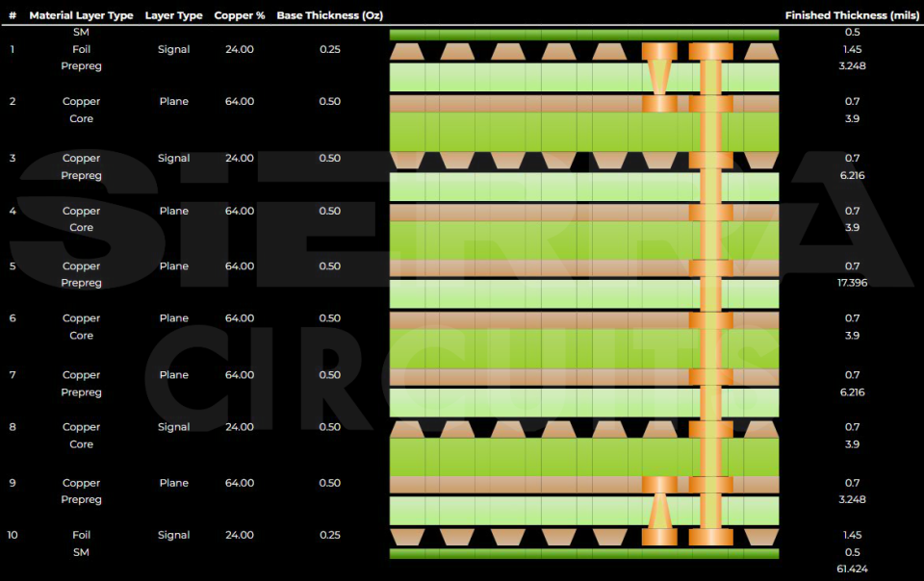Click the layer 10 signal copper graphic
Screen dimensions: 924x581
[481, 535]
